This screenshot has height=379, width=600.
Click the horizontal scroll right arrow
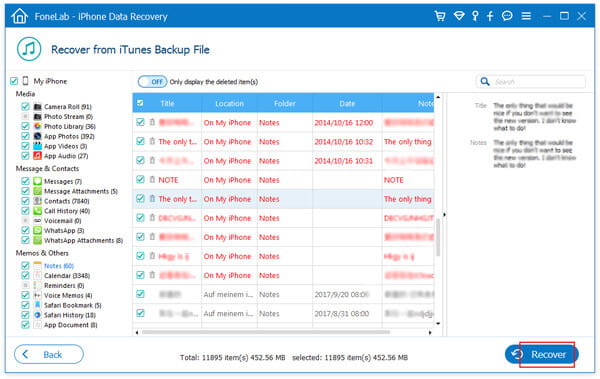coord(430,332)
